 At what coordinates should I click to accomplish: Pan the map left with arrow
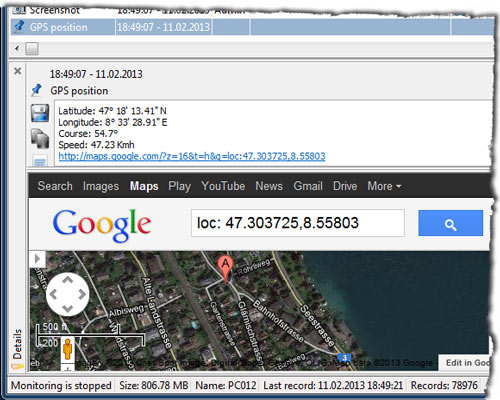coord(53,294)
